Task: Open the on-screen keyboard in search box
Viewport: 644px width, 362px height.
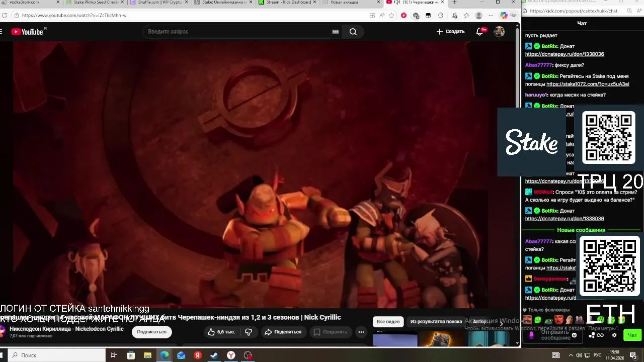Action: [336, 32]
